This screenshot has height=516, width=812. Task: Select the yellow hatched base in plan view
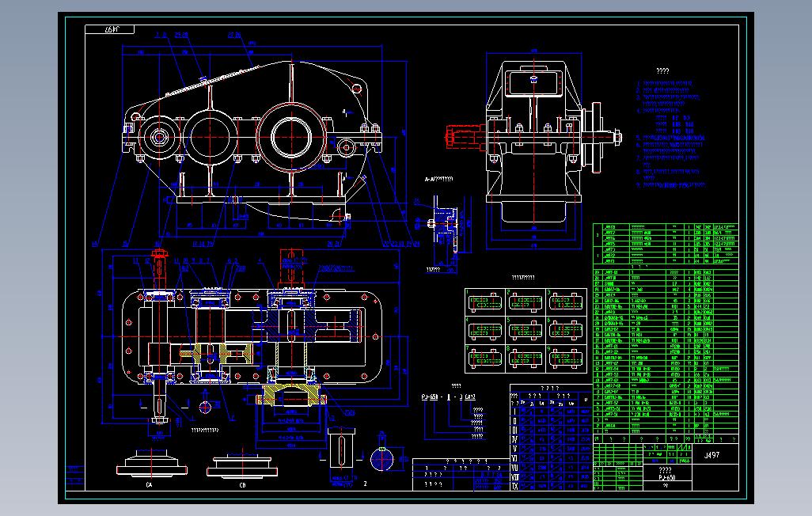point(293,394)
